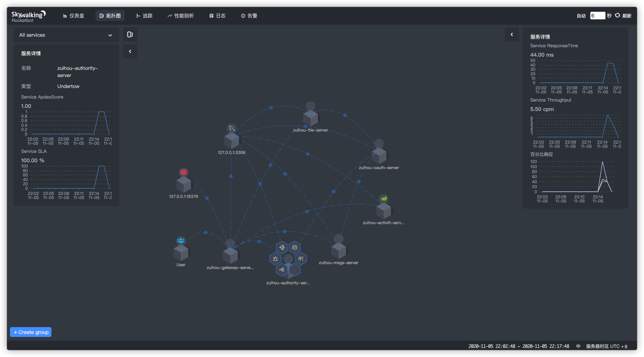644x357 pixels.
Task: Click the MySQL database node 127.0.0.1:3306
Action: pyautogui.click(x=232, y=141)
